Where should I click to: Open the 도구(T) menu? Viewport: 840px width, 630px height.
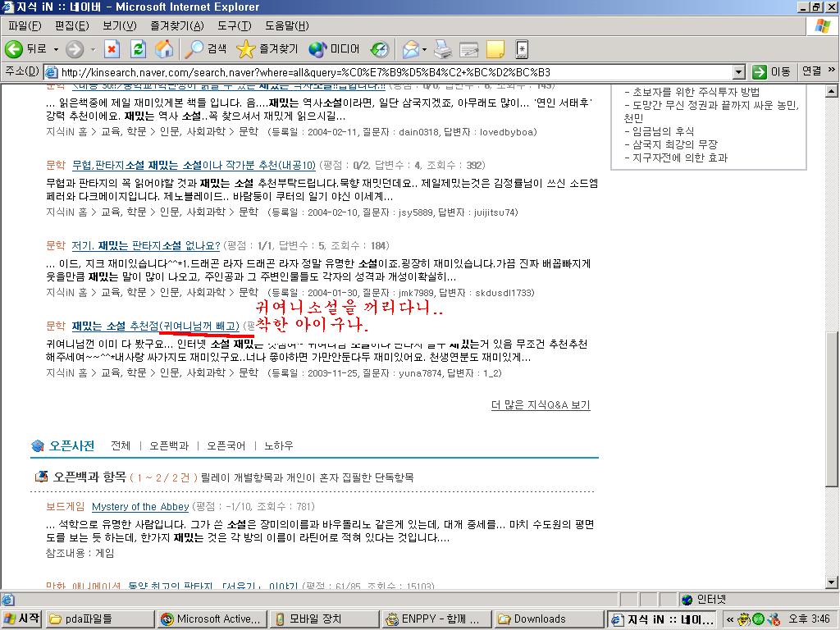[x=234, y=25]
